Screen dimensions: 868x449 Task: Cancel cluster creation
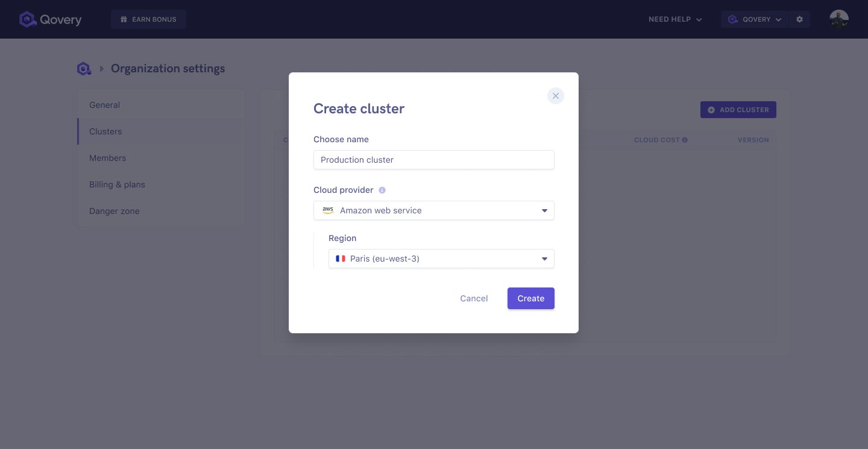(474, 298)
